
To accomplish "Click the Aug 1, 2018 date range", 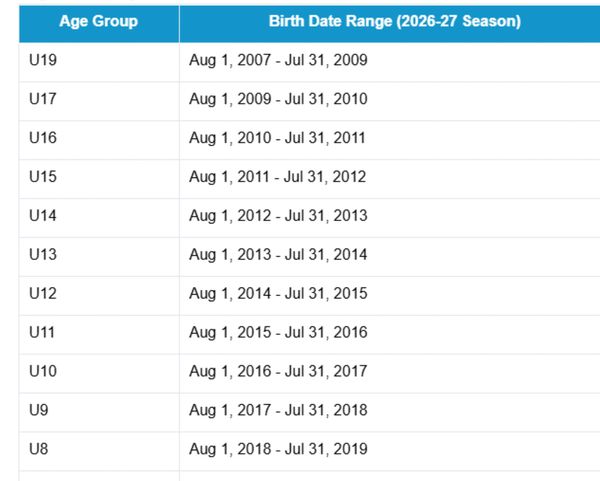I will (x=278, y=449).
